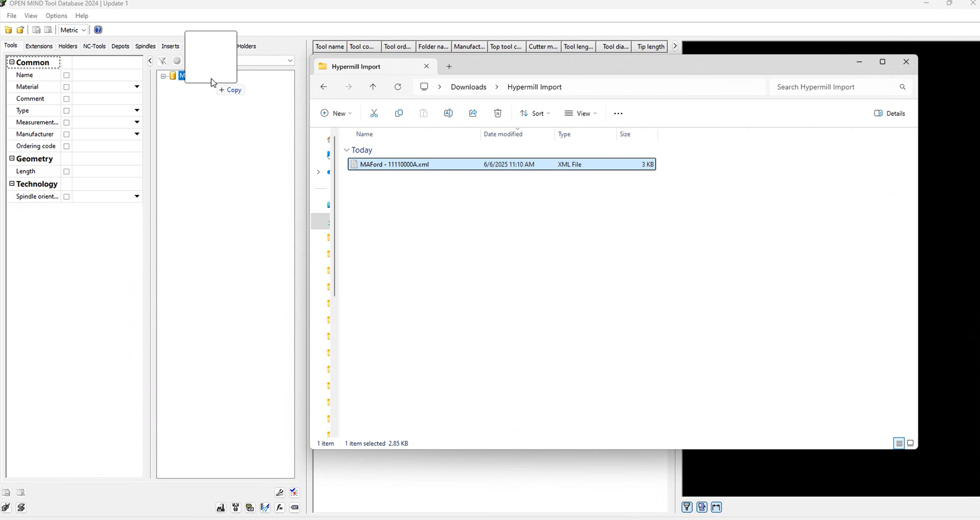Enable the Name filter checkbox
Screen dimensions: 980x520
[x=67, y=75]
